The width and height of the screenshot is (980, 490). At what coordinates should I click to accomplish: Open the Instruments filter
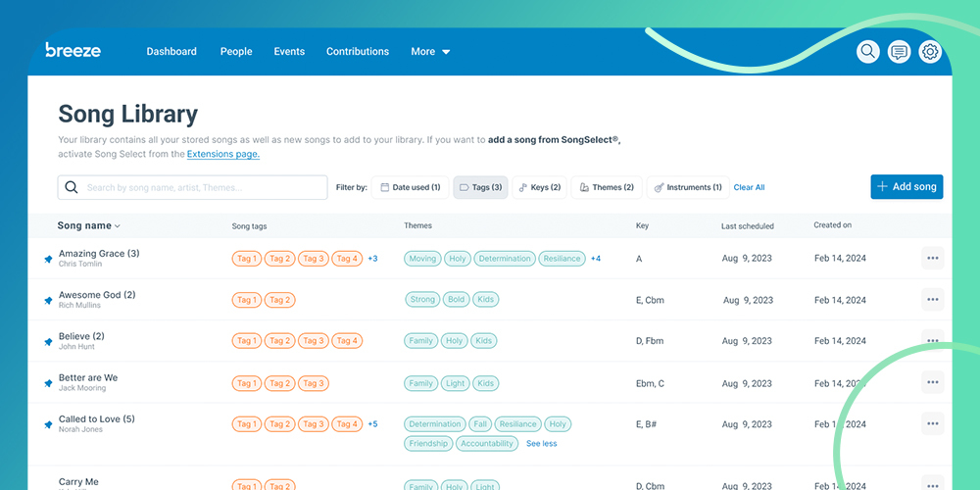[688, 187]
